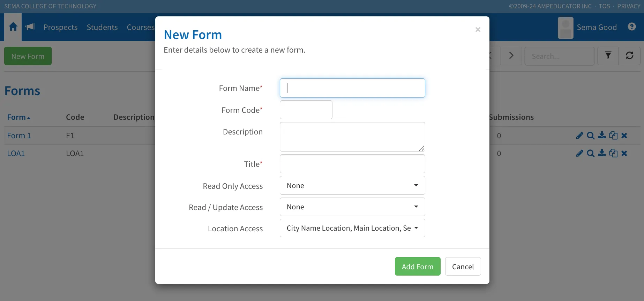This screenshot has width=644, height=301.
Task: Focus the Form Name input field
Action: click(352, 88)
